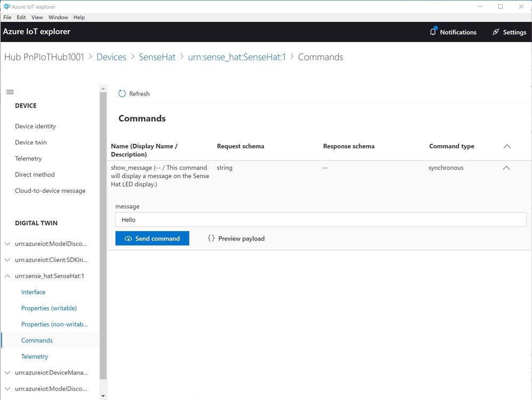Expand the last urn:azureiot:ModelDisco interface

click(7, 388)
